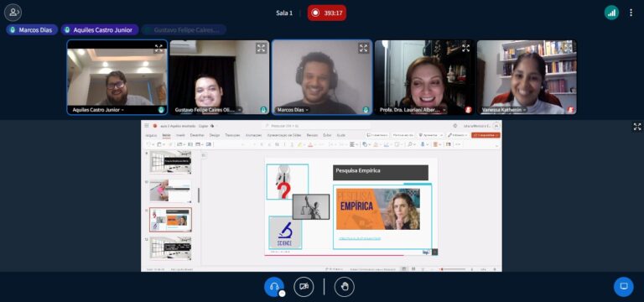Viewport: 644px width, 302px height.
Task: Expand Aquiles Castro Junior video fullscreen
Action: (x=158, y=48)
